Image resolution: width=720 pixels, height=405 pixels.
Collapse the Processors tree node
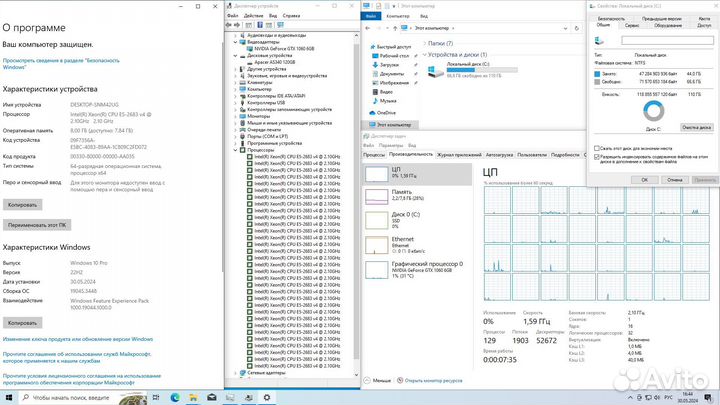click(236, 149)
